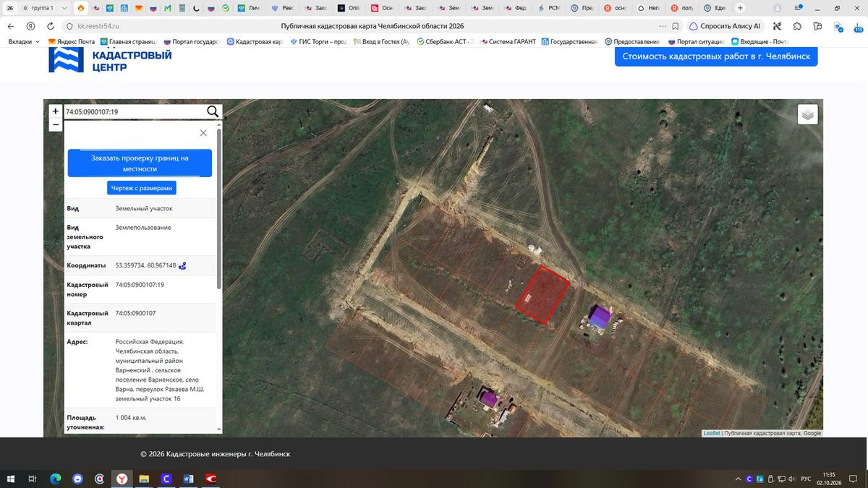Screen dimensions: 868x488
Task: Switch to the 'Online' browser tab
Action: (349, 8)
